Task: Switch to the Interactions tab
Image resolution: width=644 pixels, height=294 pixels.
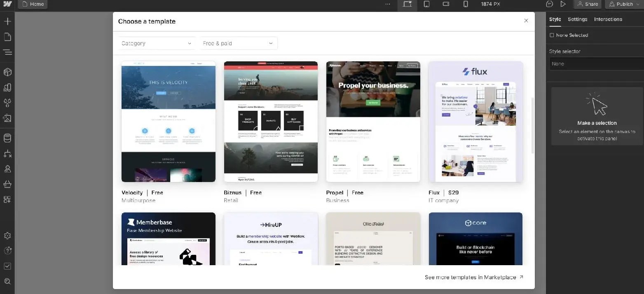Action: 608,19
